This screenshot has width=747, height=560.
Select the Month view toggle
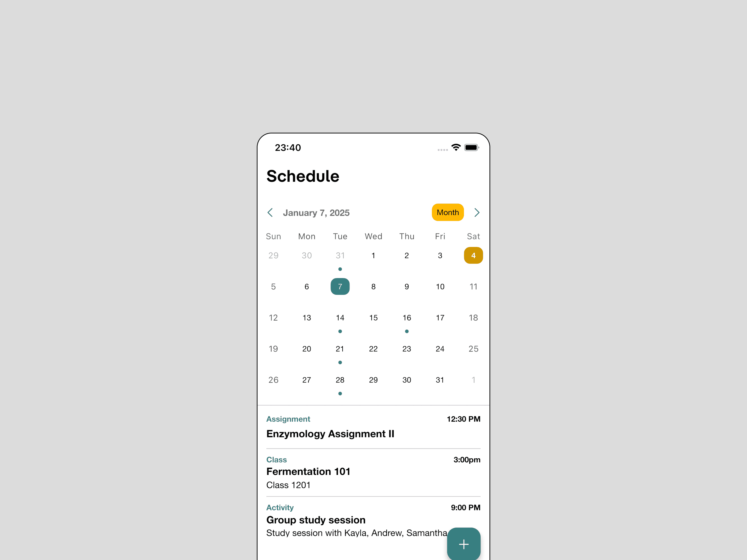pos(448,212)
